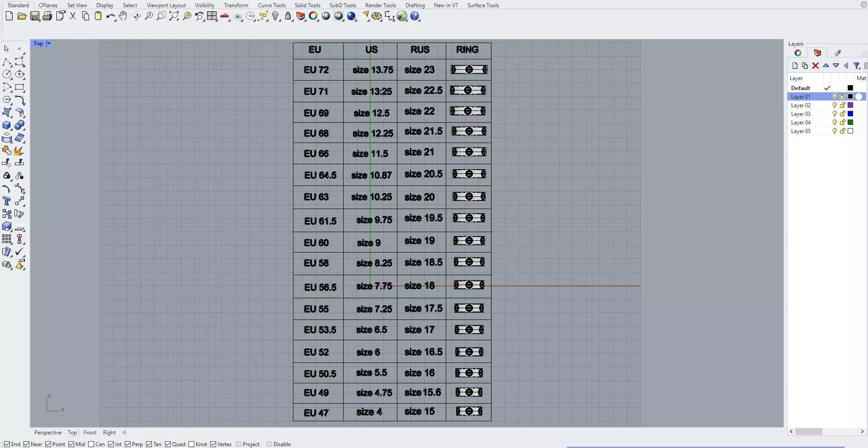
Task: Hide Layer 02 using its bulb icon
Action: (835, 105)
